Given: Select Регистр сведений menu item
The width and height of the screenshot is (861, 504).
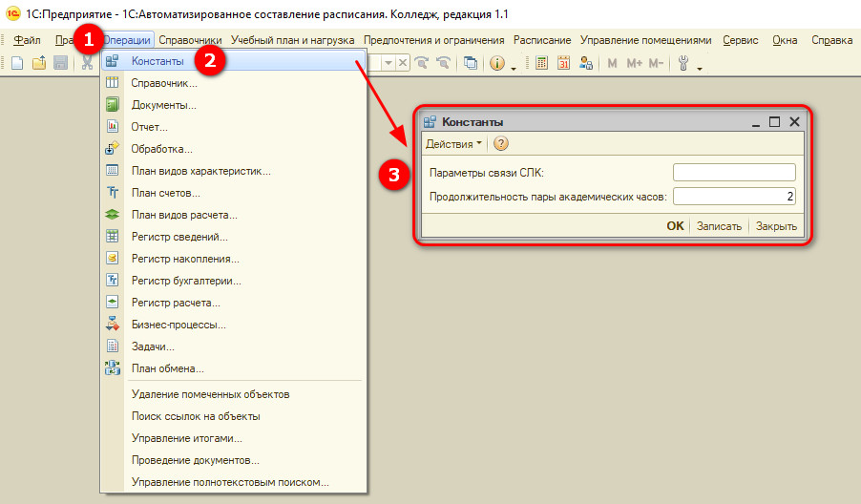Looking at the screenshot, I should (x=233, y=237).
